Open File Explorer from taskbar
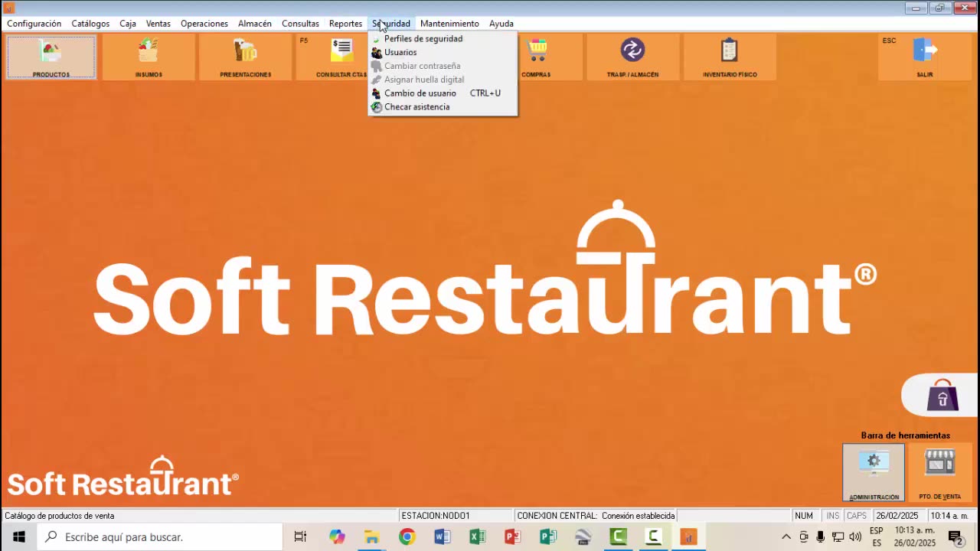The height and width of the screenshot is (551, 980). point(371,537)
